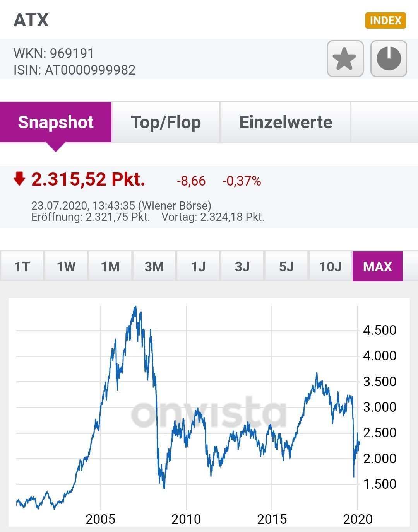Screen dimensions: 418x532
Task: Select the MAX chart range
Action: 377,266
